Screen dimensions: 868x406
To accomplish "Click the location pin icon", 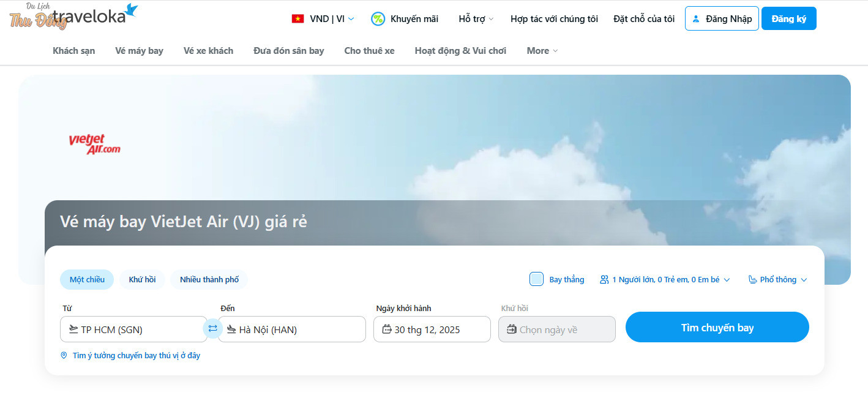I will [x=64, y=355].
